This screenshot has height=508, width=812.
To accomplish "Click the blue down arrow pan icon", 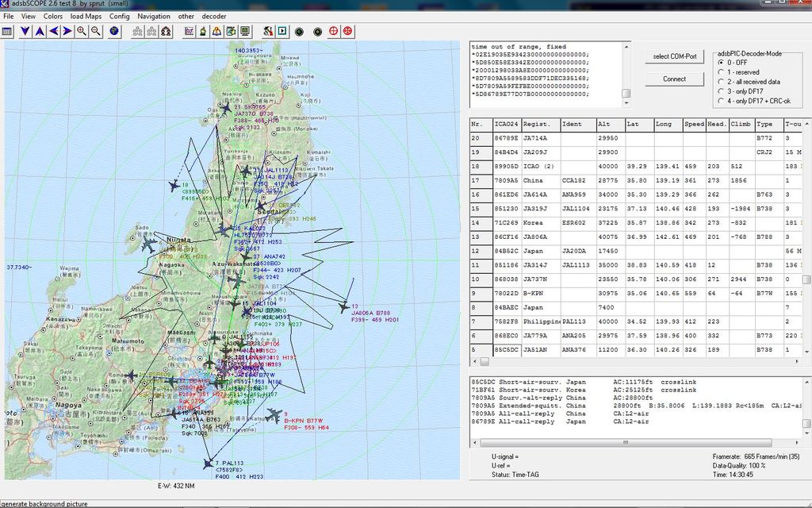I will (x=25, y=31).
